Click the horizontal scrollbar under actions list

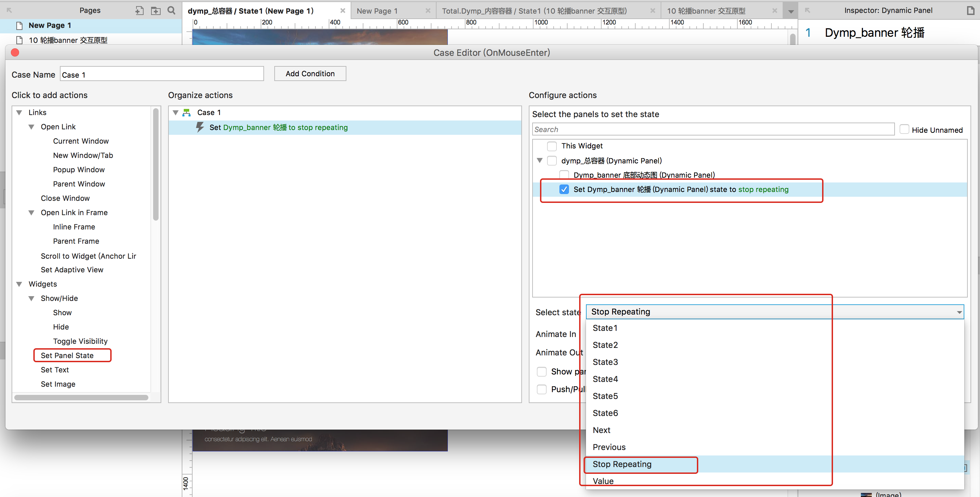pyautogui.click(x=81, y=397)
